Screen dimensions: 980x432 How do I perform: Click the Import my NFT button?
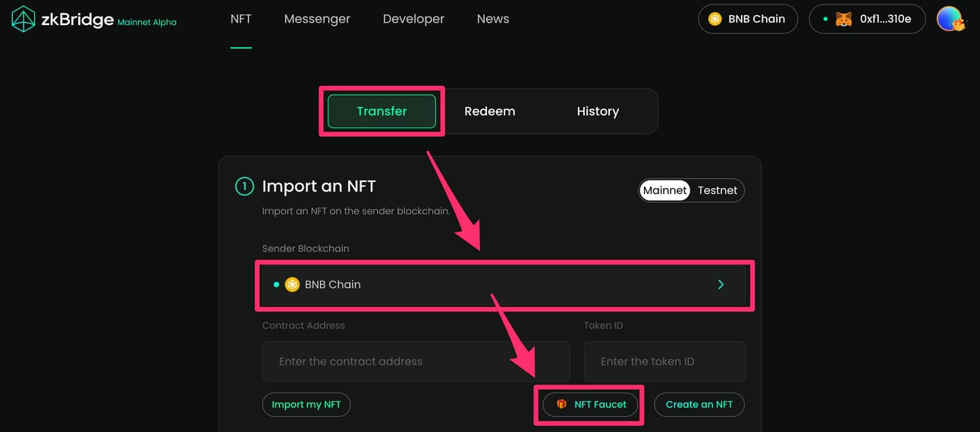[306, 405]
